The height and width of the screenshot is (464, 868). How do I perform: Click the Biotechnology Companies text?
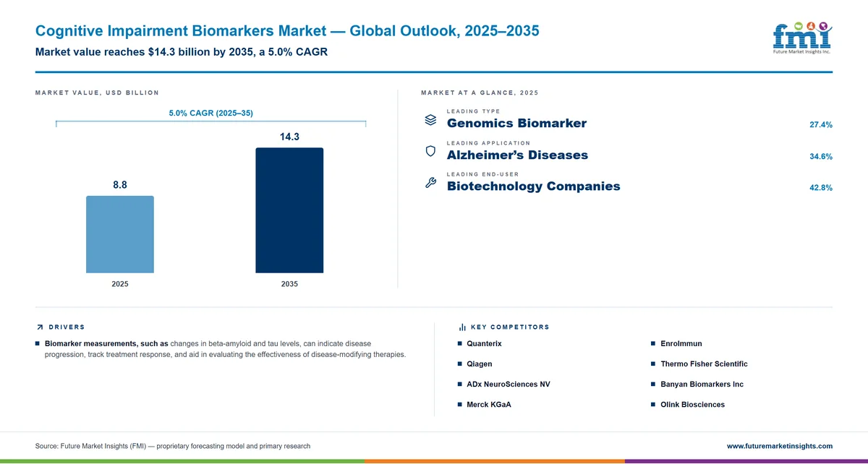[534, 186]
